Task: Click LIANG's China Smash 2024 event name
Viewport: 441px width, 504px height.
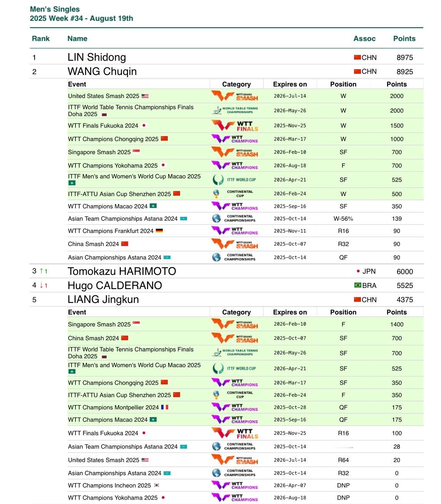Action: 94,338
